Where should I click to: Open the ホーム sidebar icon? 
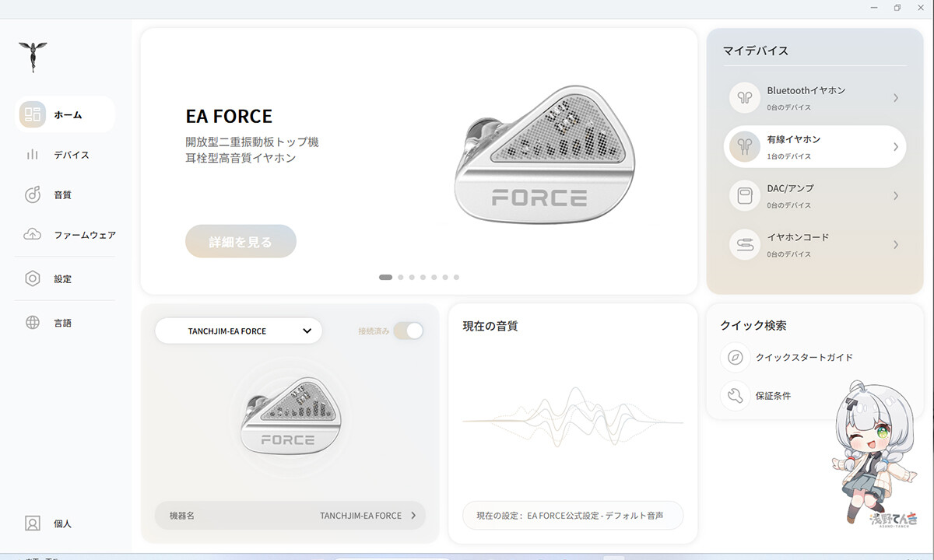click(33, 114)
